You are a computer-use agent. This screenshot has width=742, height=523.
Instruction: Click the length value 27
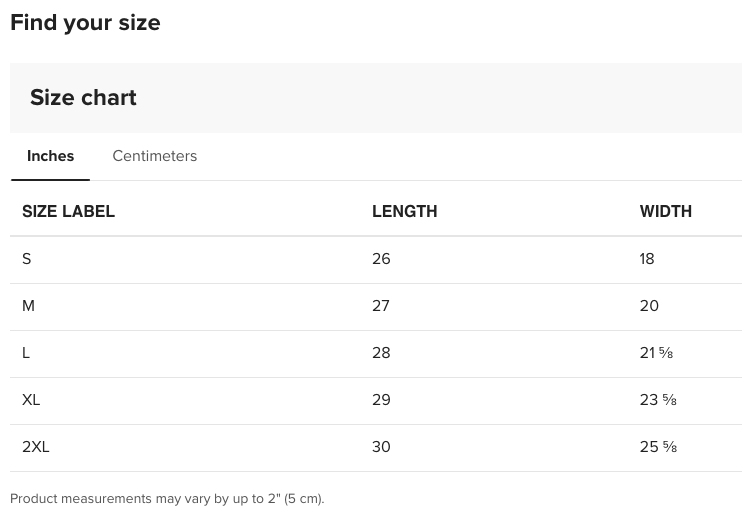pos(381,306)
